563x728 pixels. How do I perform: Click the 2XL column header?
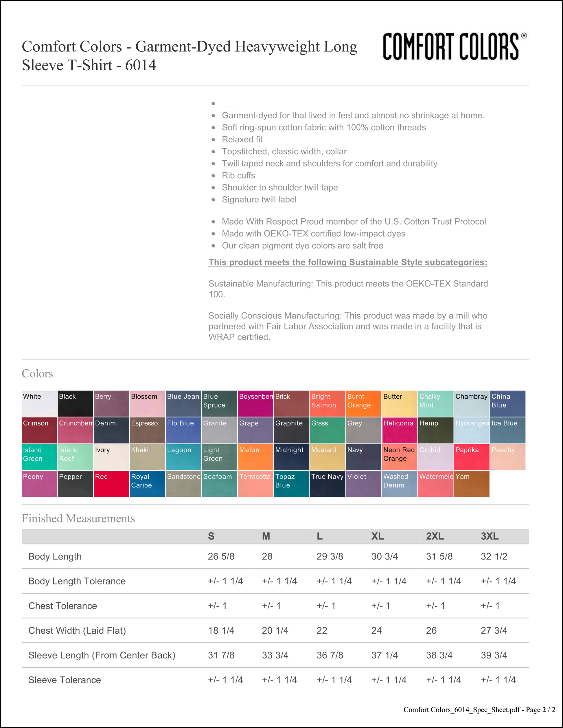tap(435, 536)
